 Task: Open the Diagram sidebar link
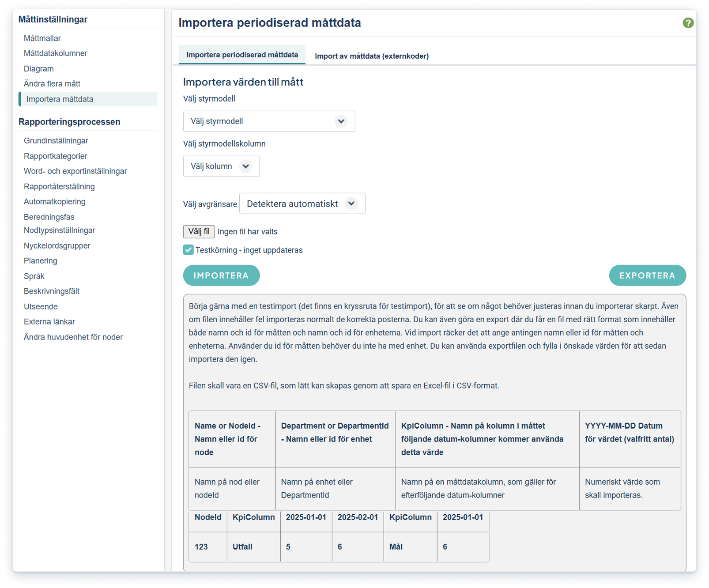39,69
